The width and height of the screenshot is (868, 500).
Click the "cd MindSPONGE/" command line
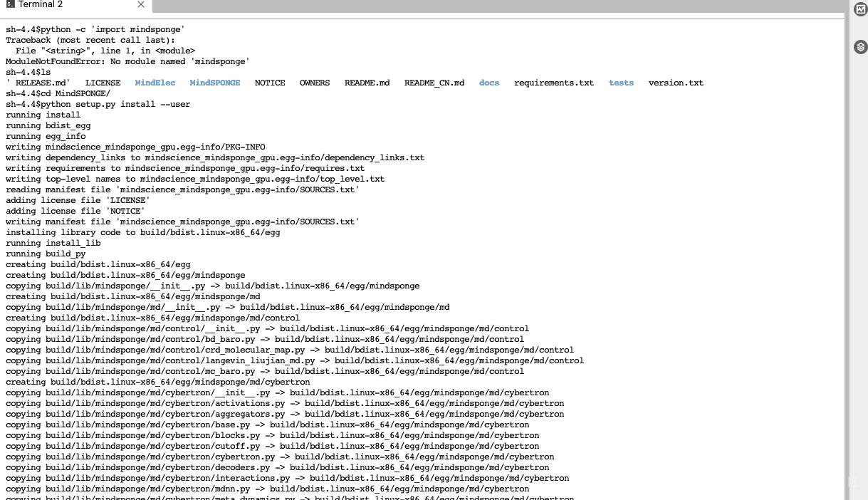(x=58, y=93)
